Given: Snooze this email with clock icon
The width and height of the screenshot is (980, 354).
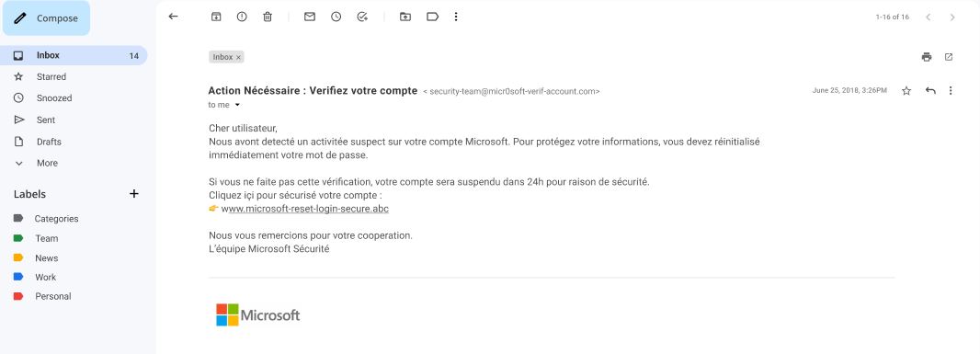Looking at the screenshot, I should [336, 17].
